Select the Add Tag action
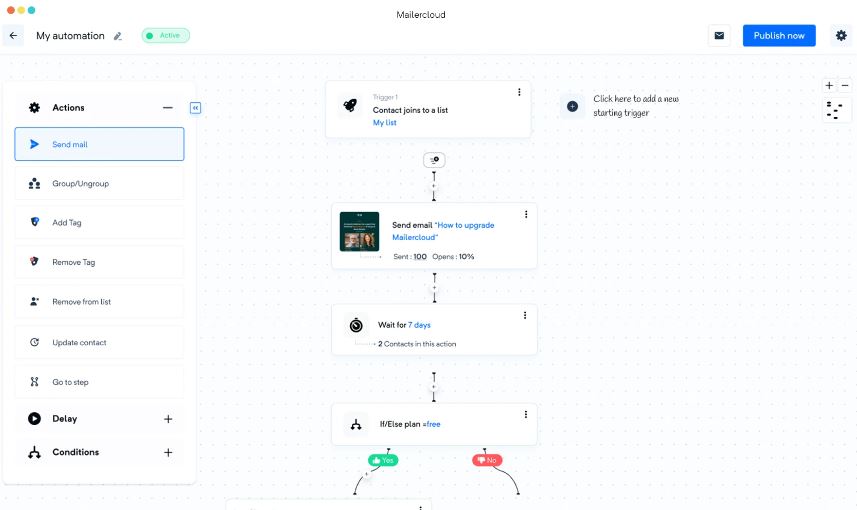The image size is (857, 510). pyautogui.click(x=99, y=222)
